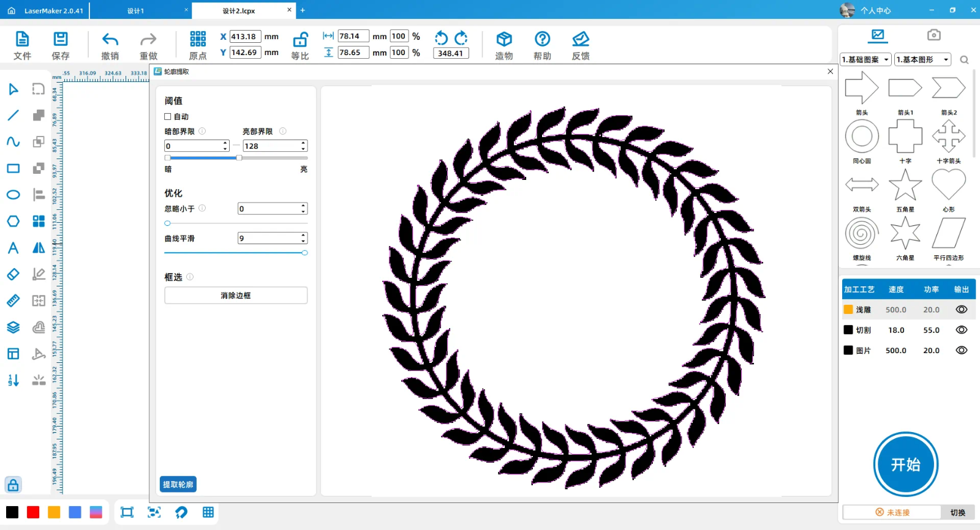This screenshot has width=980, height=530.
Task: Click the 提取轮廓 button
Action: click(178, 484)
